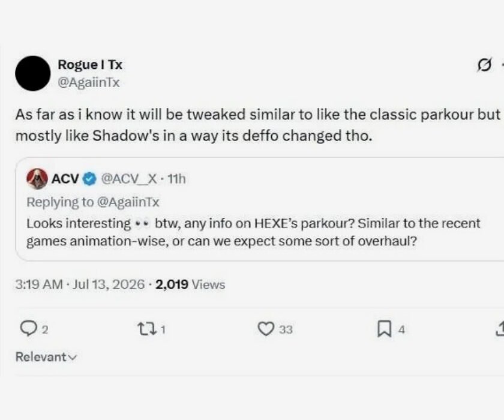Open the 2,019 Views count

(190, 284)
